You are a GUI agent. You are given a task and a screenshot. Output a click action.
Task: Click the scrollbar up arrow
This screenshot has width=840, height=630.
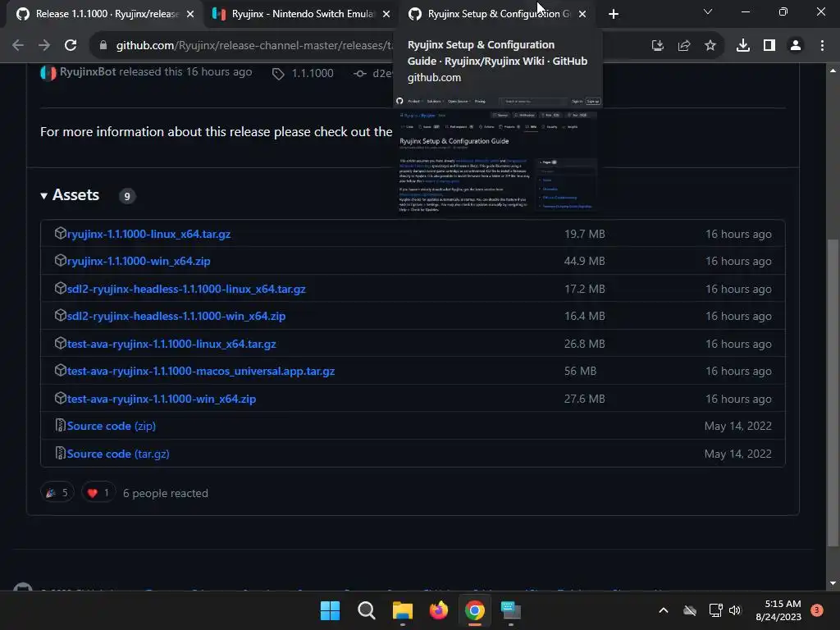click(x=832, y=71)
